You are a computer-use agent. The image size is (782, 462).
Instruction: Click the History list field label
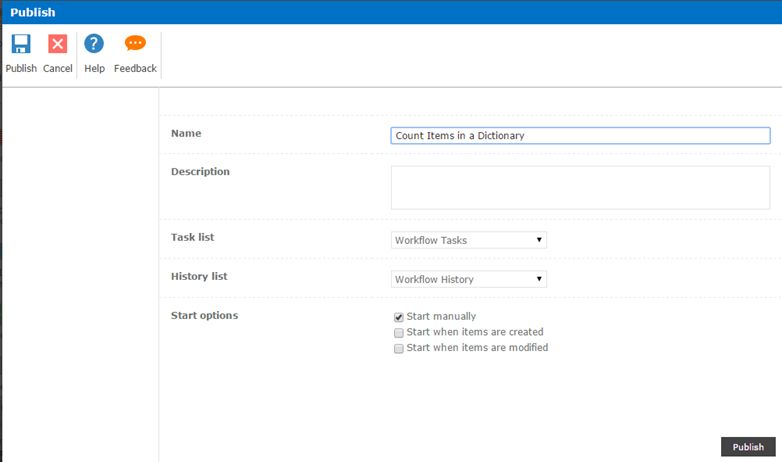(x=199, y=275)
